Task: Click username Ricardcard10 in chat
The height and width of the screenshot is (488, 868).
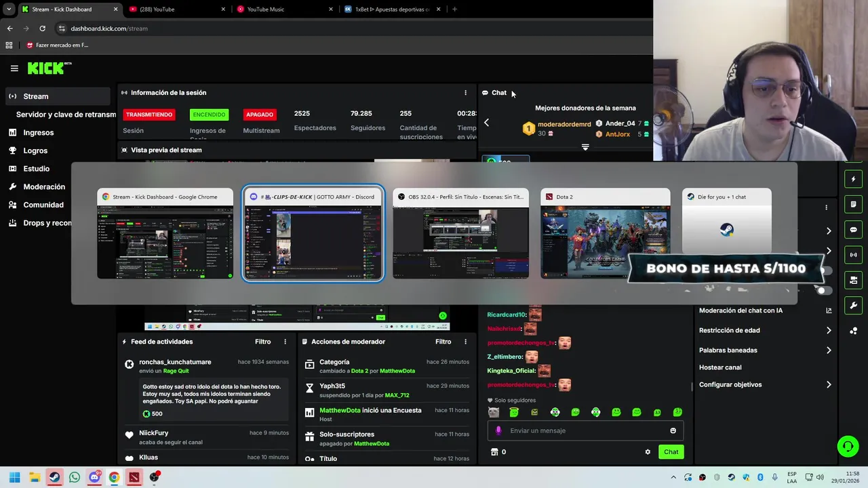Action: 506,315
